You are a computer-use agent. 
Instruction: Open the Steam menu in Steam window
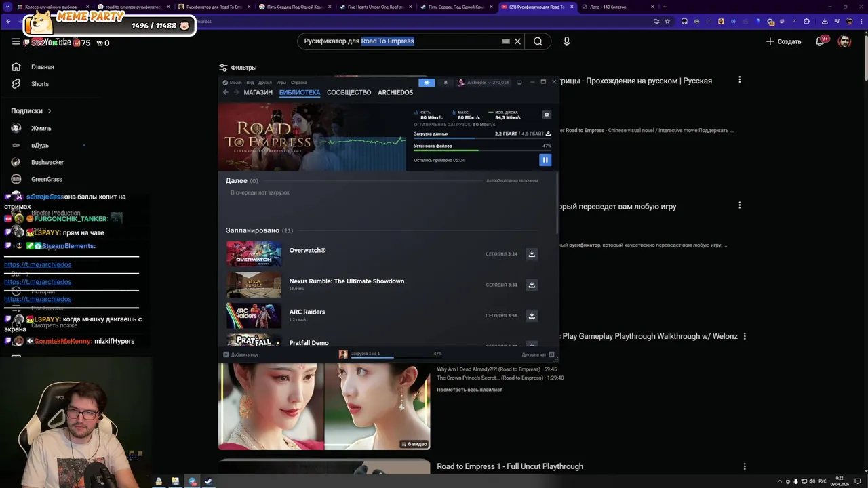click(233, 83)
